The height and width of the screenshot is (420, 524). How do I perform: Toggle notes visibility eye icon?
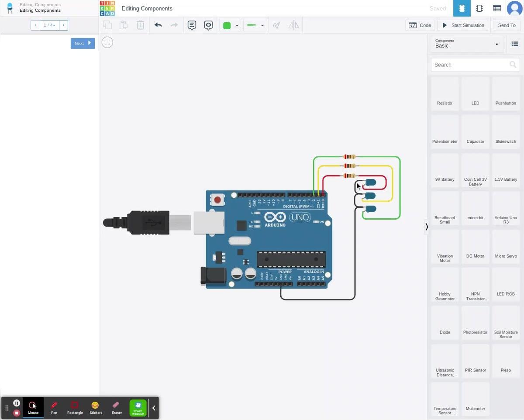pyautogui.click(x=208, y=25)
